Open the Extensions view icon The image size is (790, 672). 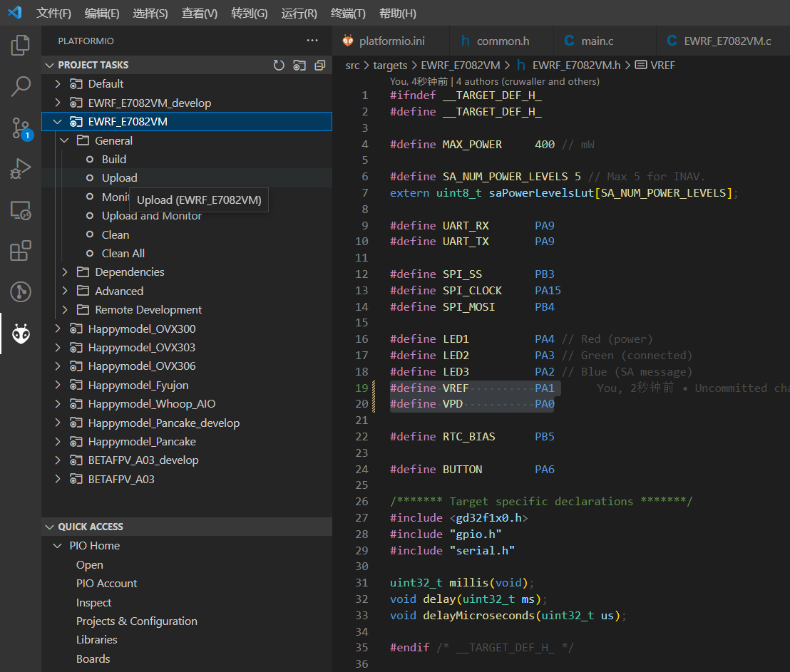21,251
